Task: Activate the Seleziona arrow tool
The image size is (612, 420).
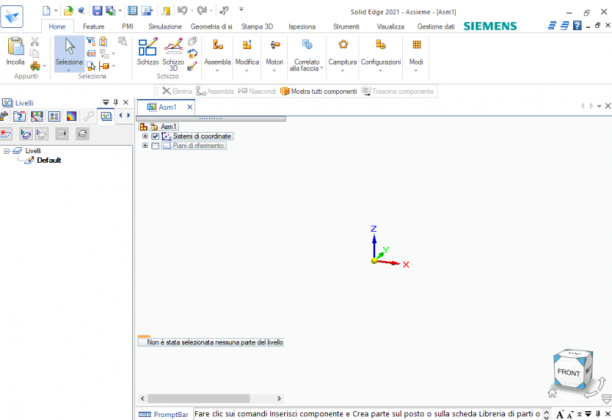Action: coord(69,51)
